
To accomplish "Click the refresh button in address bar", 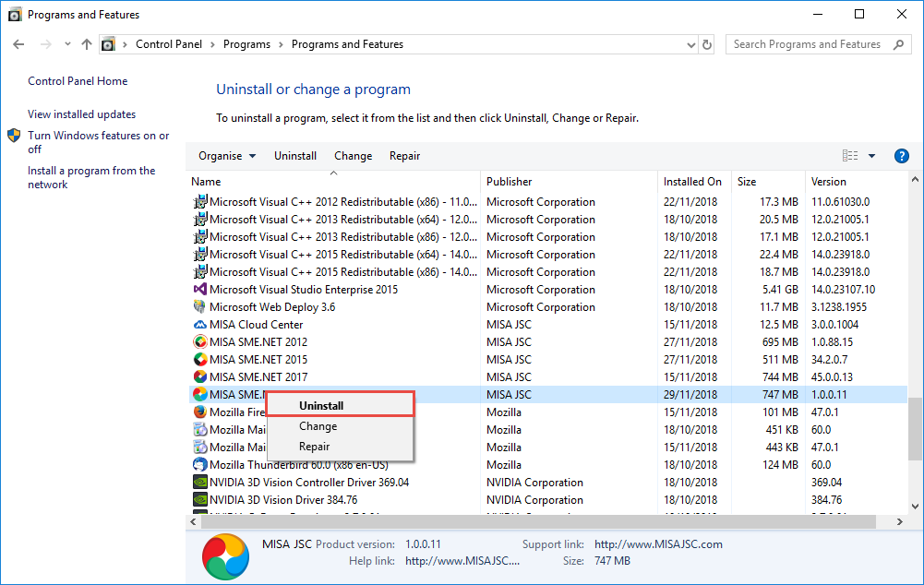I will click(707, 44).
